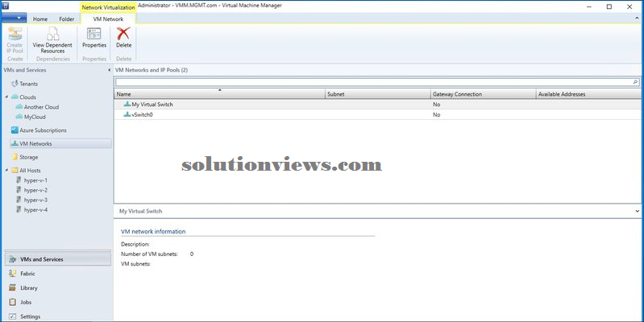This screenshot has width=644, height=322.
Task: Collapse the Clouds tree node arrow
Action: 6,97
